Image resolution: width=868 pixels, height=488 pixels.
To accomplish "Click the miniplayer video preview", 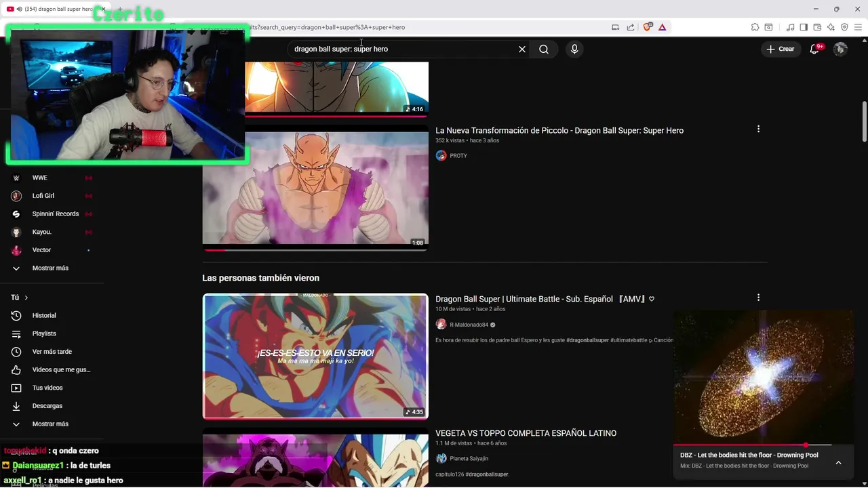I will (763, 377).
